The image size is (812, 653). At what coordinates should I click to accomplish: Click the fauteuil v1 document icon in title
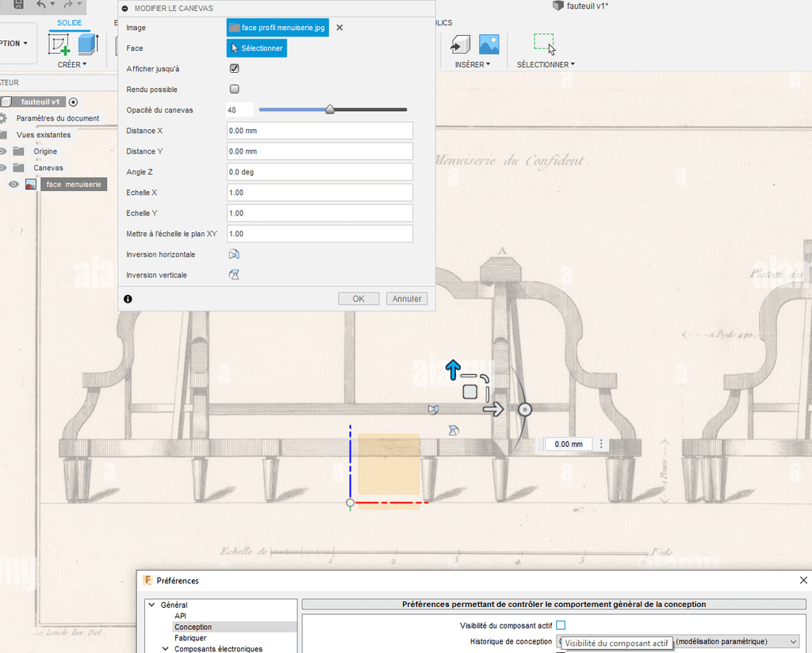pyautogui.click(x=557, y=6)
